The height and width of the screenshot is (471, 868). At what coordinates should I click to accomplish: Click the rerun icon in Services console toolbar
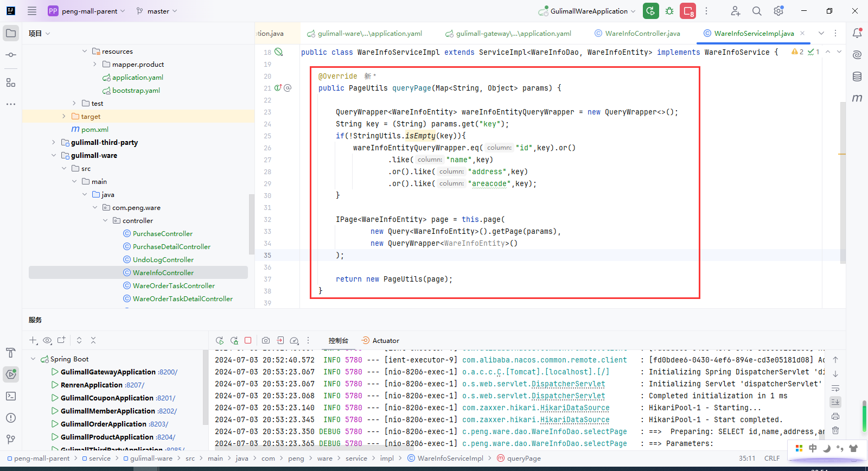point(220,340)
